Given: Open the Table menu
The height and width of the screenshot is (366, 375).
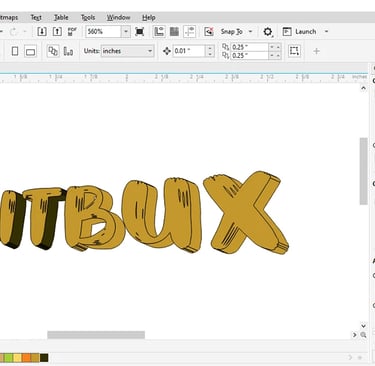Looking at the screenshot, I should [x=61, y=18].
